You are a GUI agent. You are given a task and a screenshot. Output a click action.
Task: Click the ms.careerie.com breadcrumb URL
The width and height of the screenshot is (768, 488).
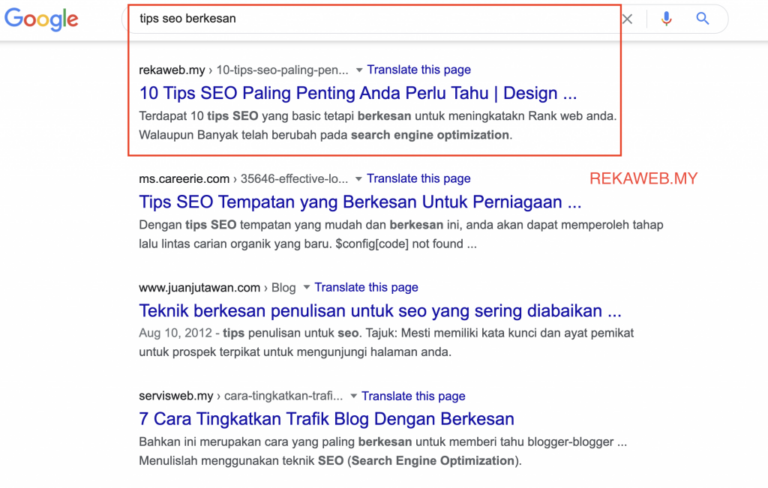tap(243, 179)
